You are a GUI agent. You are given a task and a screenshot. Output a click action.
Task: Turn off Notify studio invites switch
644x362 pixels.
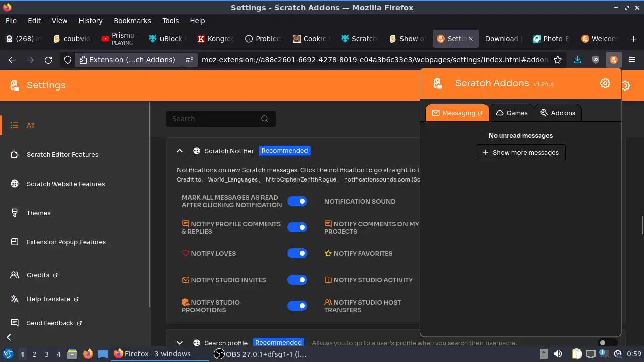[297, 280]
